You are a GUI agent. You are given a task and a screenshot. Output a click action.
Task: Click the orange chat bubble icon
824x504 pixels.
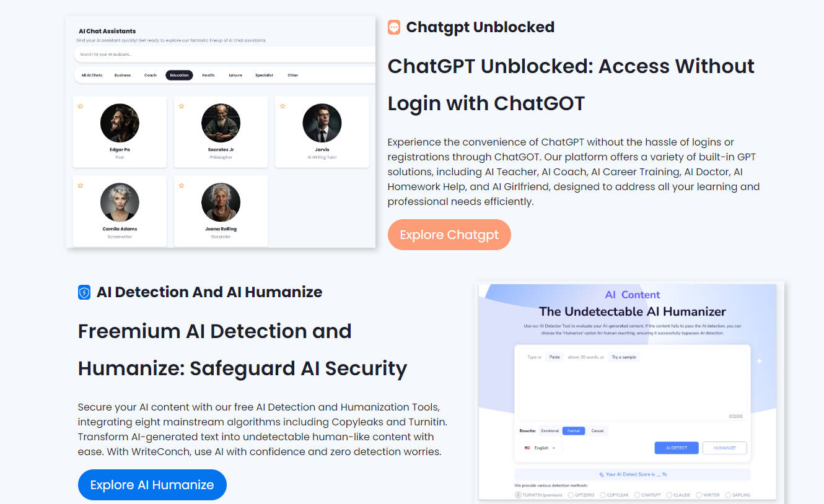[394, 27]
